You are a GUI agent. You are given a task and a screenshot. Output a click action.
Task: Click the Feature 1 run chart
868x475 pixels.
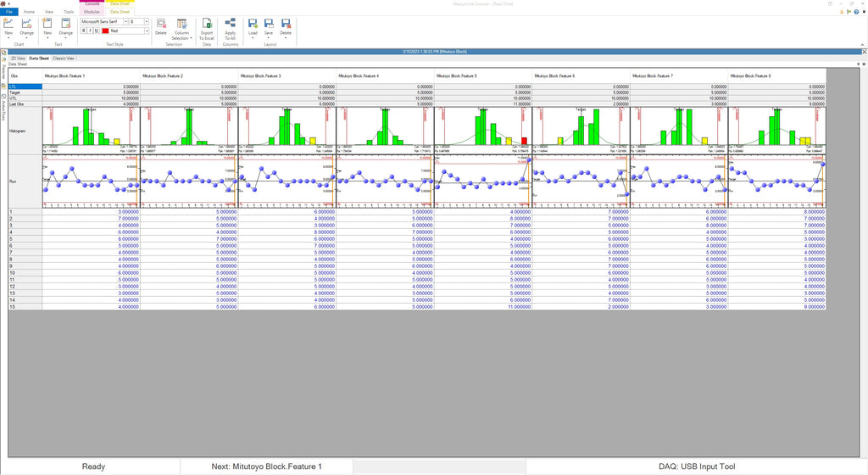tap(92, 181)
